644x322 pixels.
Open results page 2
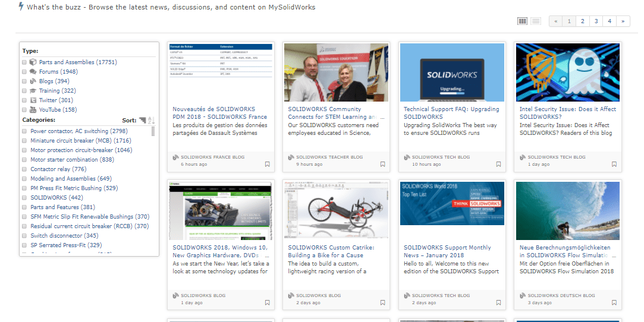tap(582, 21)
